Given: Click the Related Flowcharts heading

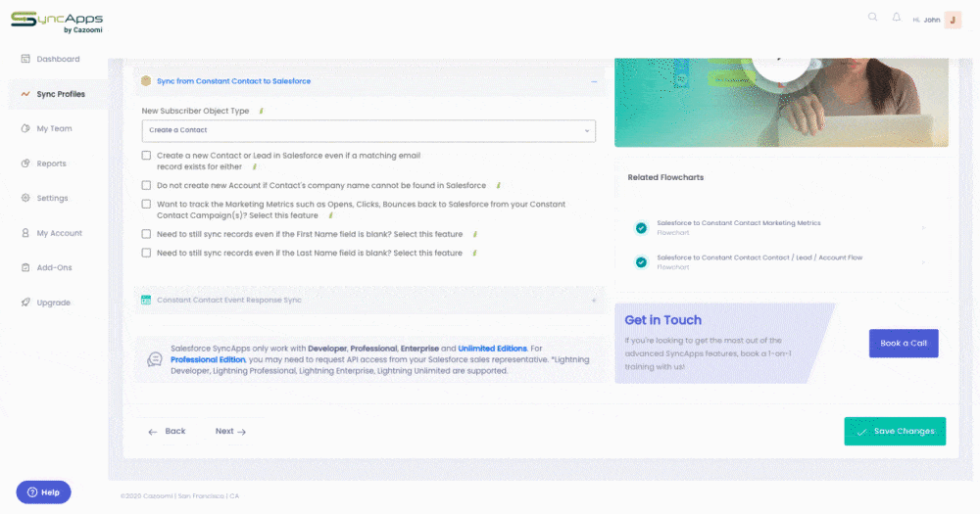Looking at the screenshot, I should pos(665,177).
